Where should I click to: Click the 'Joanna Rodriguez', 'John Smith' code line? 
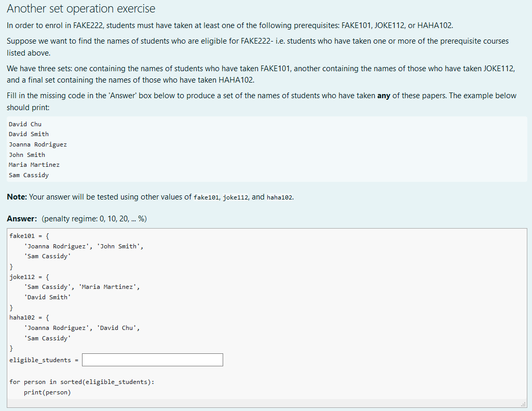[x=84, y=246]
